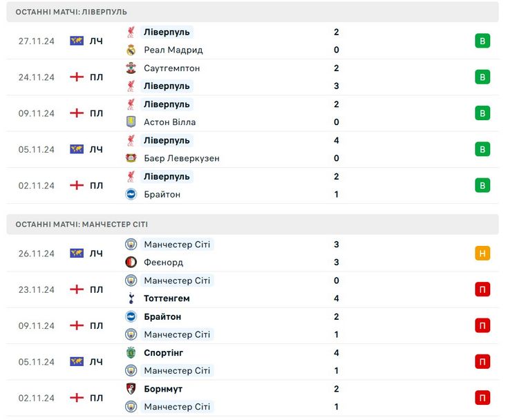
Task: Click the Останні матчі: Ліверпуль section header
Action: pos(252,12)
